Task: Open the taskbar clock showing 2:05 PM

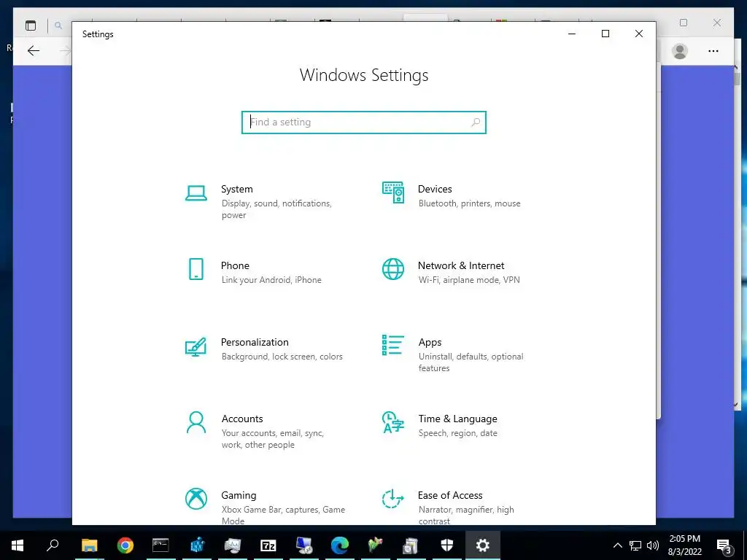Action: pyautogui.click(x=684, y=545)
